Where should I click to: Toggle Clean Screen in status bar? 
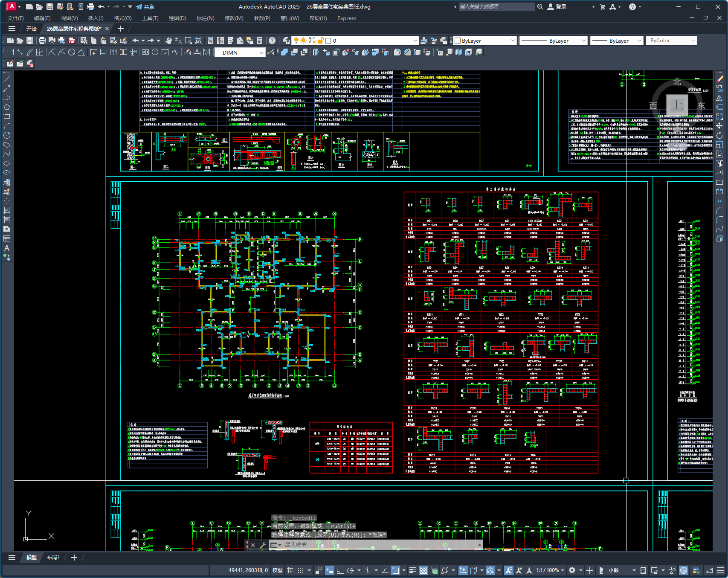pos(709,570)
